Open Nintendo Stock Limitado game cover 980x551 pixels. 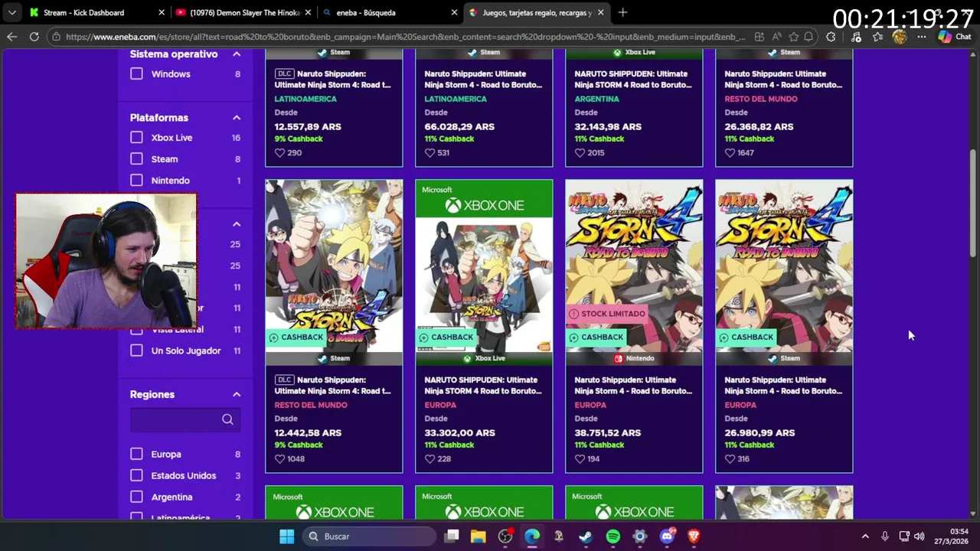[x=634, y=266]
